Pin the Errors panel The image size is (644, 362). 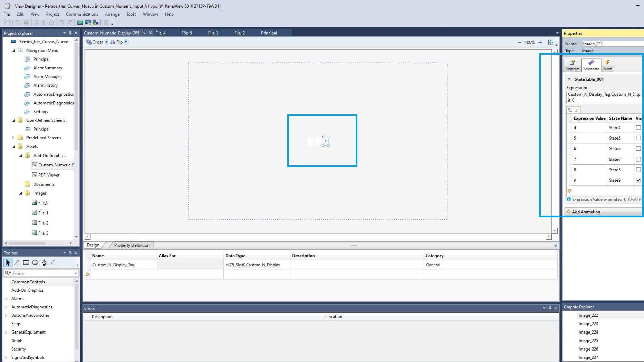[550, 308]
